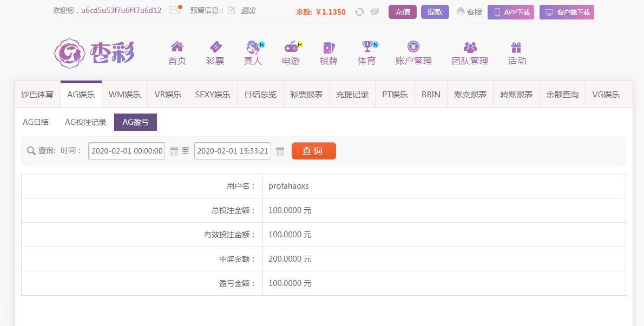644x326 pixels.
Task: Click the 客户端下载 button
Action: [567, 12]
